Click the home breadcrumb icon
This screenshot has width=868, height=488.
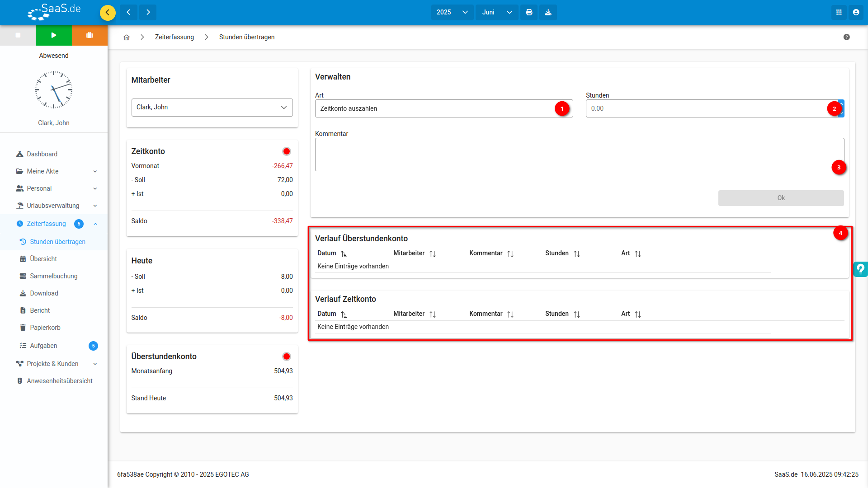(x=127, y=38)
